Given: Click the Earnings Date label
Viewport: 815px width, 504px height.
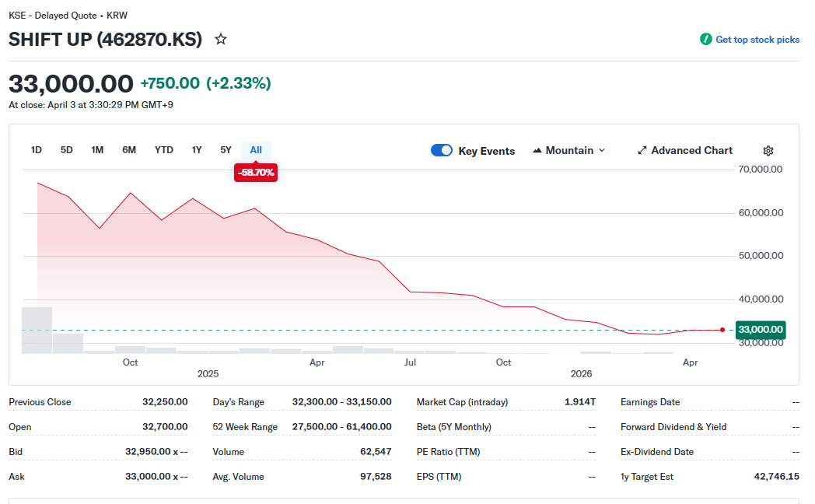Looking at the screenshot, I should tap(650, 402).
